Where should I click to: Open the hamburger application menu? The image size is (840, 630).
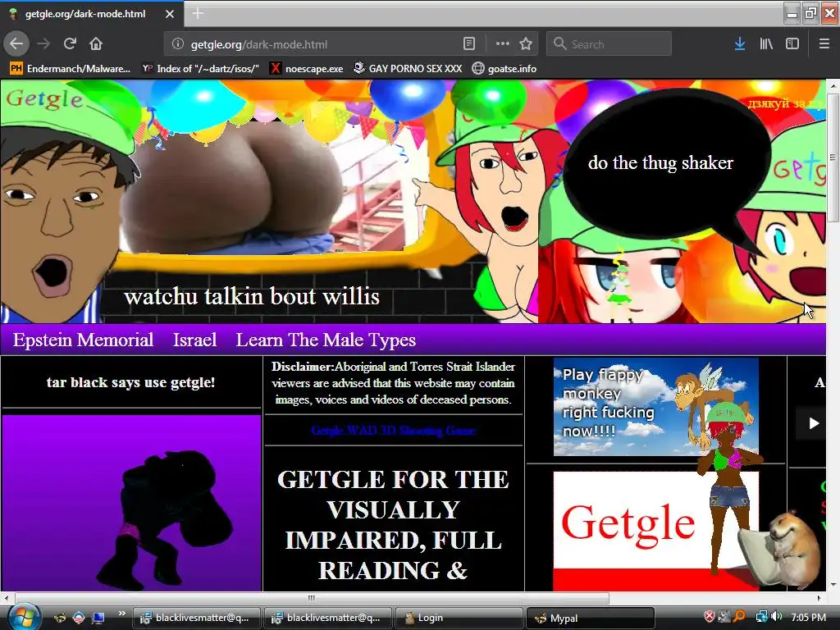824,44
